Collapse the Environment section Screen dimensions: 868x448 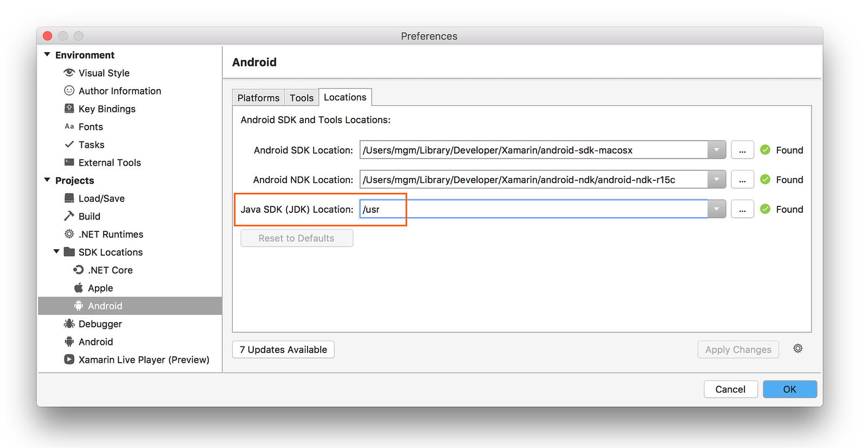point(47,55)
